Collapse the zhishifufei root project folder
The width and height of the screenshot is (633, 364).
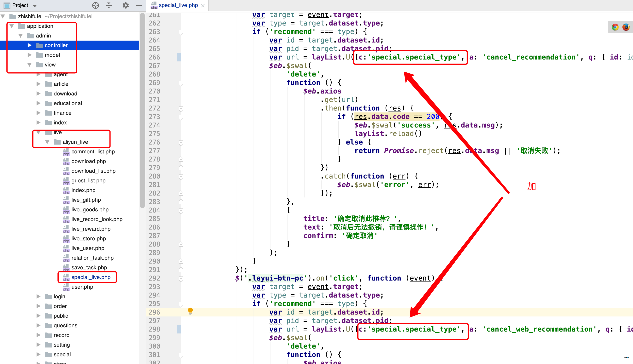[3, 16]
